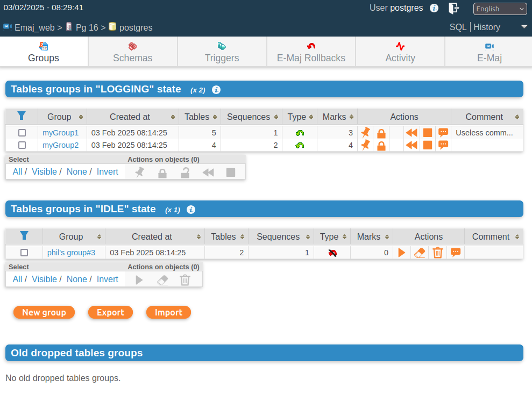The height and width of the screenshot is (395, 532).
Task: Open the myGroup2 link
Action: [60, 145]
